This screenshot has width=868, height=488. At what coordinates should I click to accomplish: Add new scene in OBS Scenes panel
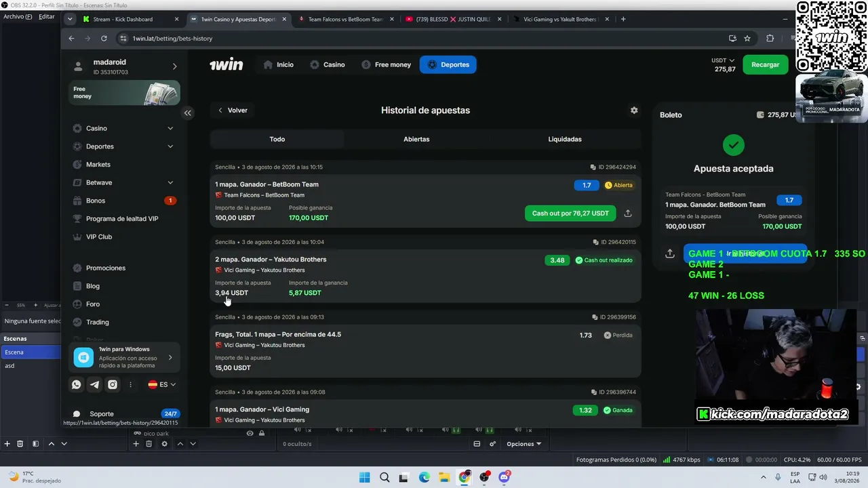point(7,444)
